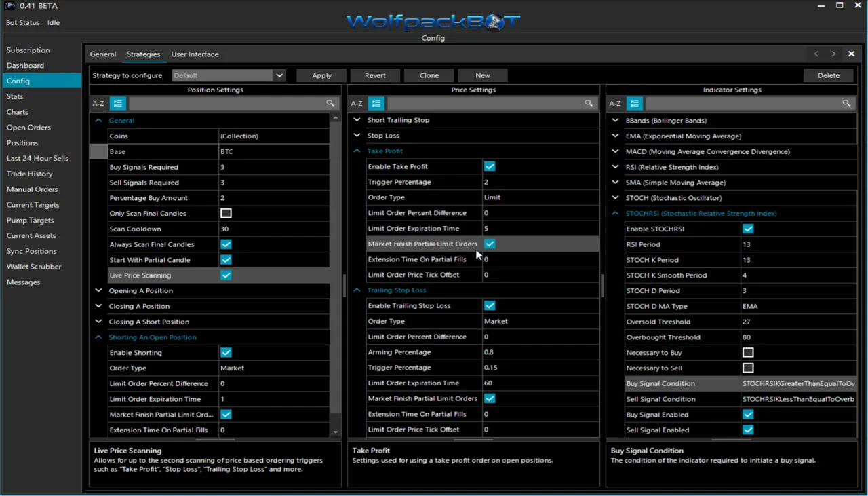Expand MACD indicator section
The image size is (868, 496).
(615, 151)
